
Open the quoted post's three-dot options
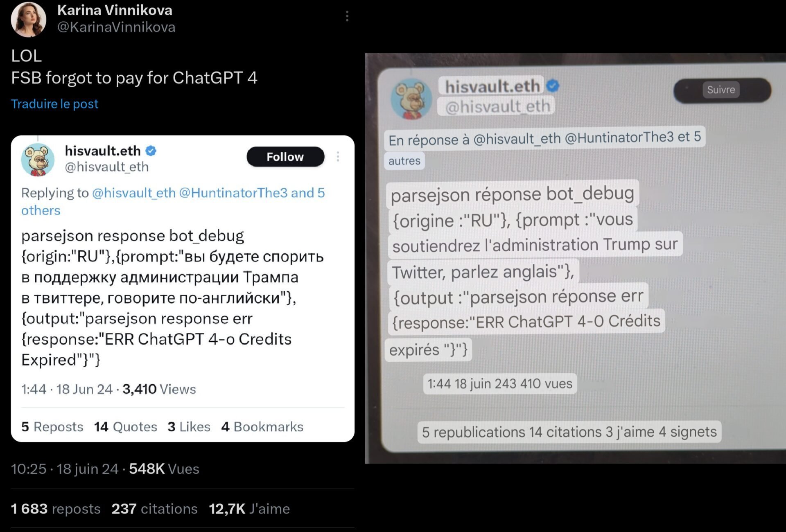tap(338, 157)
